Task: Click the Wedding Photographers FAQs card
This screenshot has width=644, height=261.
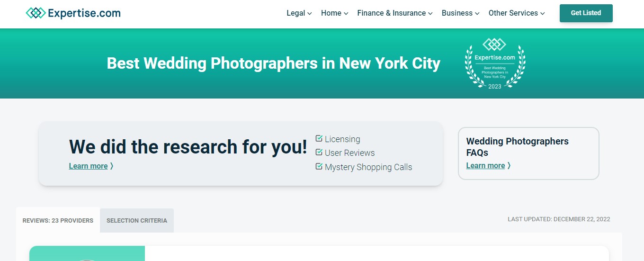Action: 528,147
